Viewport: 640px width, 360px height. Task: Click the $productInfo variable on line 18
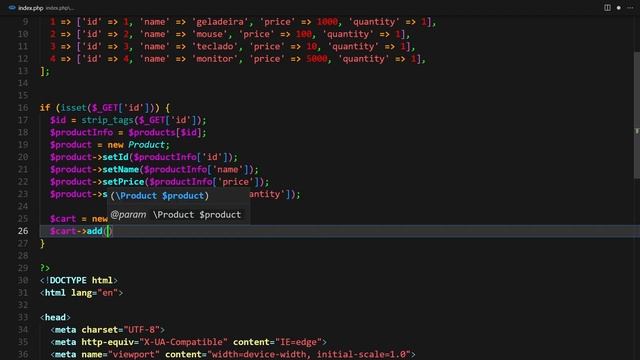point(81,132)
